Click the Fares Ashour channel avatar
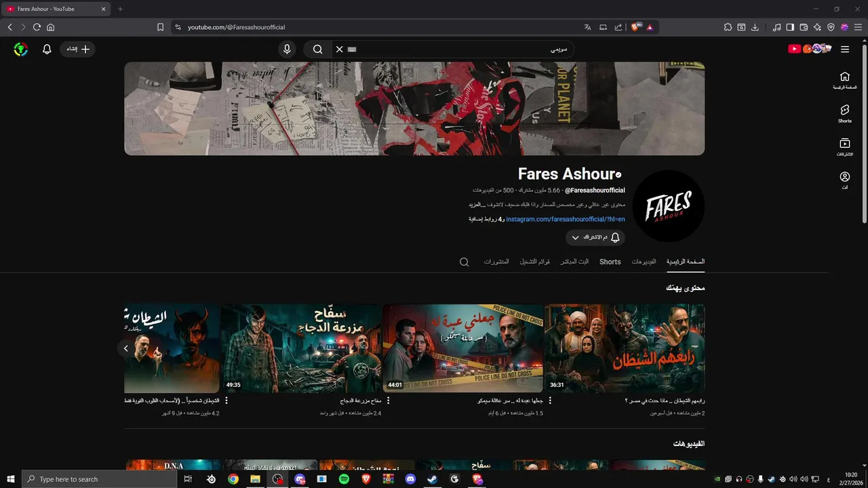This screenshot has height=488, width=868. (x=668, y=206)
